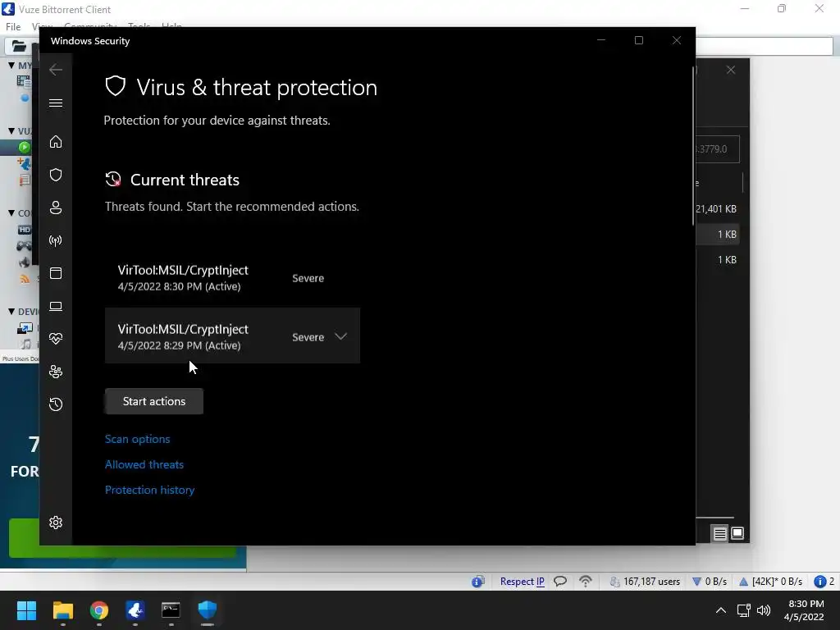This screenshot has width=840, height=630.
Task: Click the Respect IP link in Vuze status bar
Action: point(522,582)
